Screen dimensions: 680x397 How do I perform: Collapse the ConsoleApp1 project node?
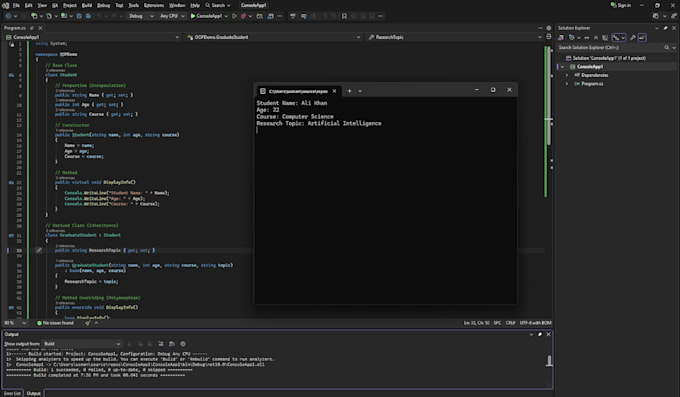(x=562, y=67)
